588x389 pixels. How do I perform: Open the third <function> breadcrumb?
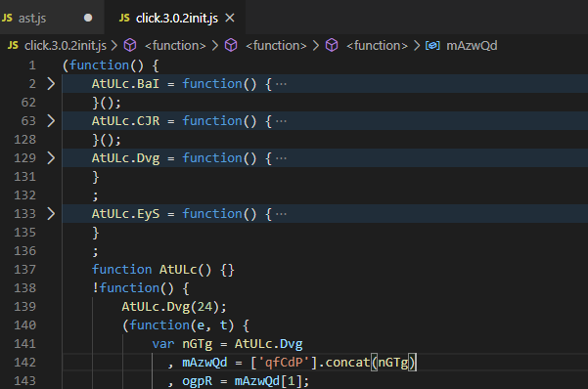pyautogui.click(x=377, y=46)
